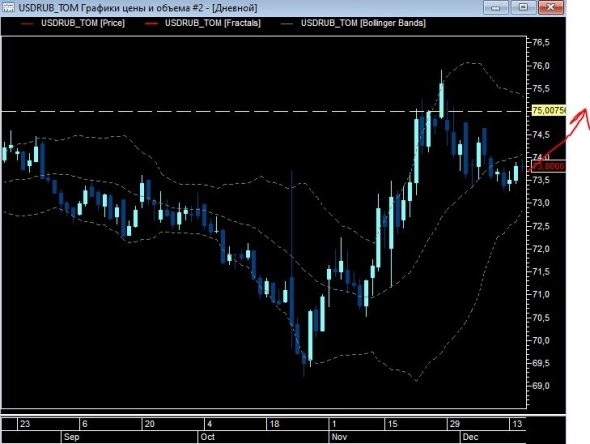The height and width of the screenshot is (444, 590).
Task: Click the Oct month label on time axis
Action: tap(207, 437)
